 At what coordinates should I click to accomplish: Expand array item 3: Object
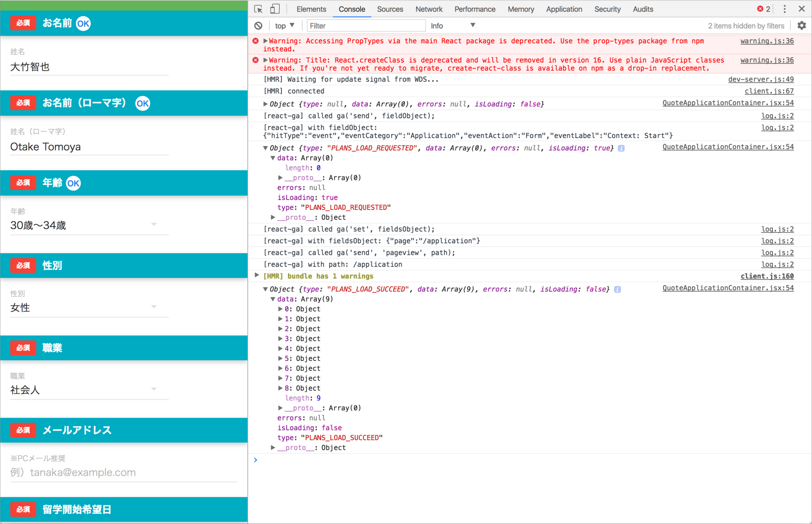(280, 339)
